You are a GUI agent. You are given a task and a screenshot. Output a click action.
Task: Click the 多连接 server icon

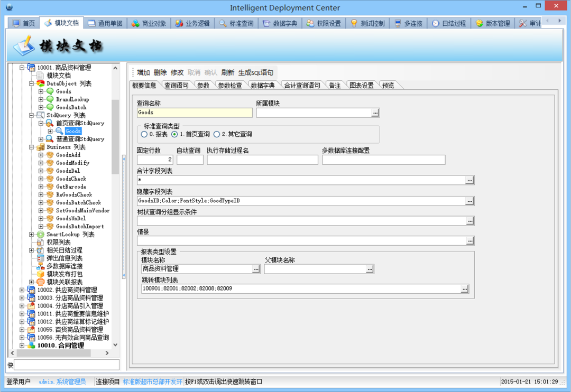point(398,23)
